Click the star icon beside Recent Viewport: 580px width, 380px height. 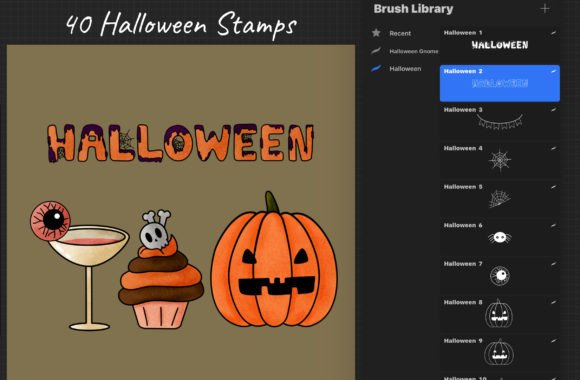point(376,33)
